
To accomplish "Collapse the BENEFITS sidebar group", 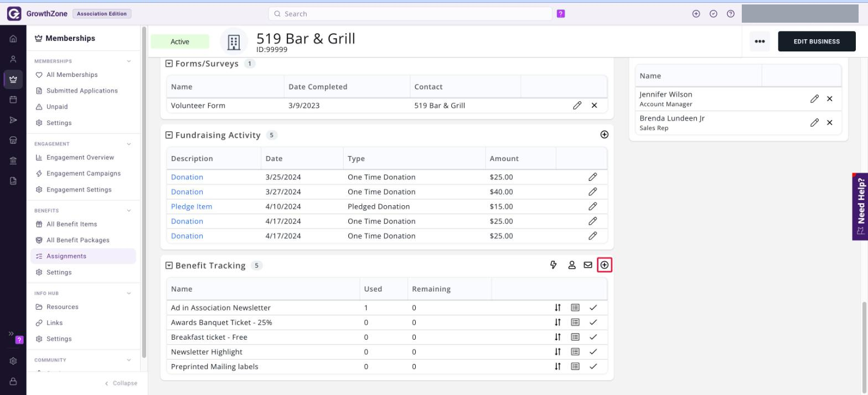I will tap(129, 211).
